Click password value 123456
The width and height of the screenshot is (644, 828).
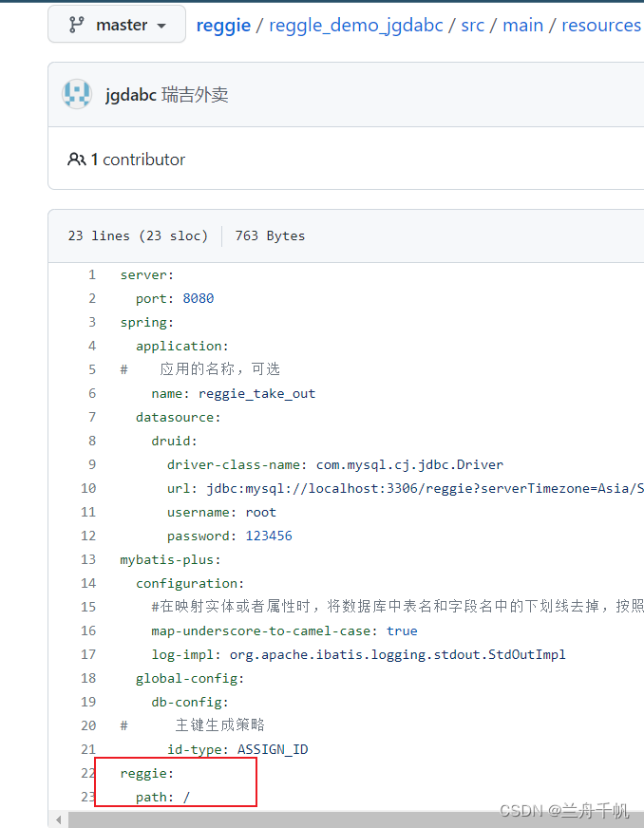point(269,536)
